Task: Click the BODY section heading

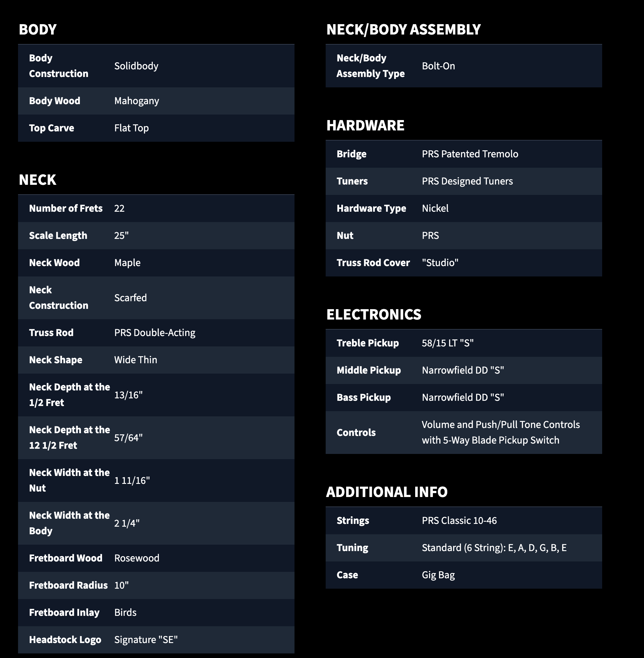Action: (38, 29)
